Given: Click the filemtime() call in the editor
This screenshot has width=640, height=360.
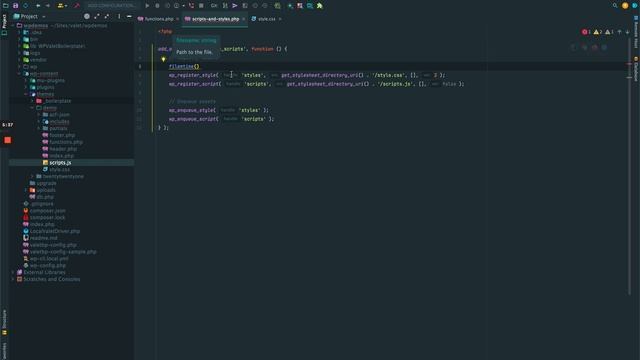Looking at the screenshot, I should coord(184,66).
